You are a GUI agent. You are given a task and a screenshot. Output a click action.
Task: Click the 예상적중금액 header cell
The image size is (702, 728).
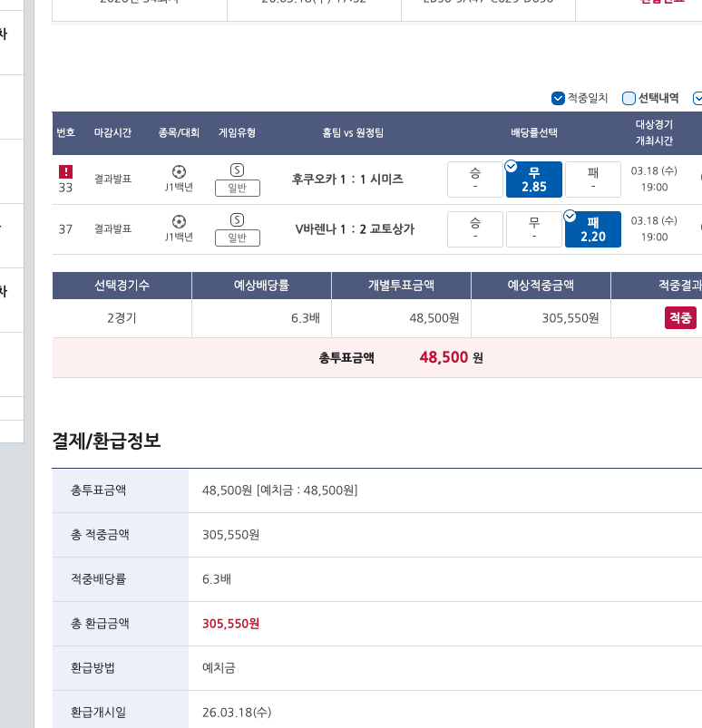click(541, 285)
